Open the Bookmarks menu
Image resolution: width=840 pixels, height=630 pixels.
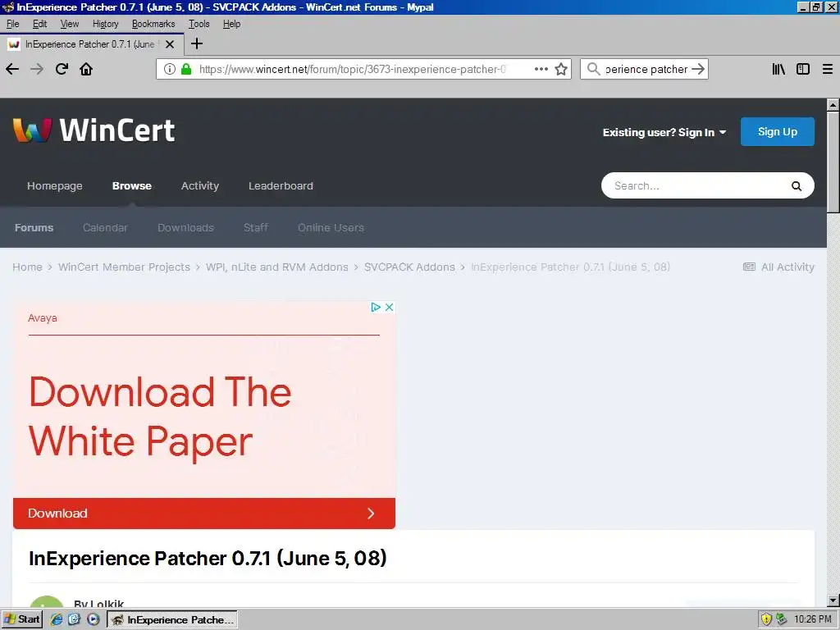[x=153, y=24]
